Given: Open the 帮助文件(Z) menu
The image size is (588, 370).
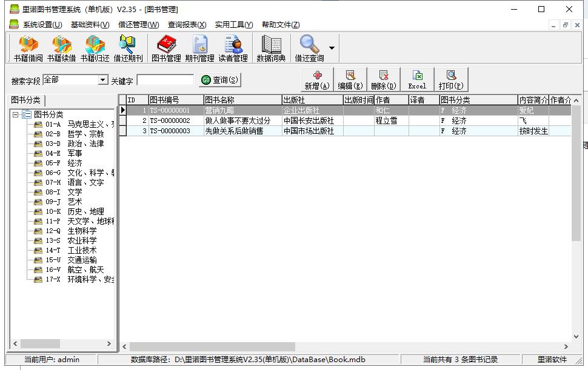Looking at the screenshot, I should [x=281, y=25].
